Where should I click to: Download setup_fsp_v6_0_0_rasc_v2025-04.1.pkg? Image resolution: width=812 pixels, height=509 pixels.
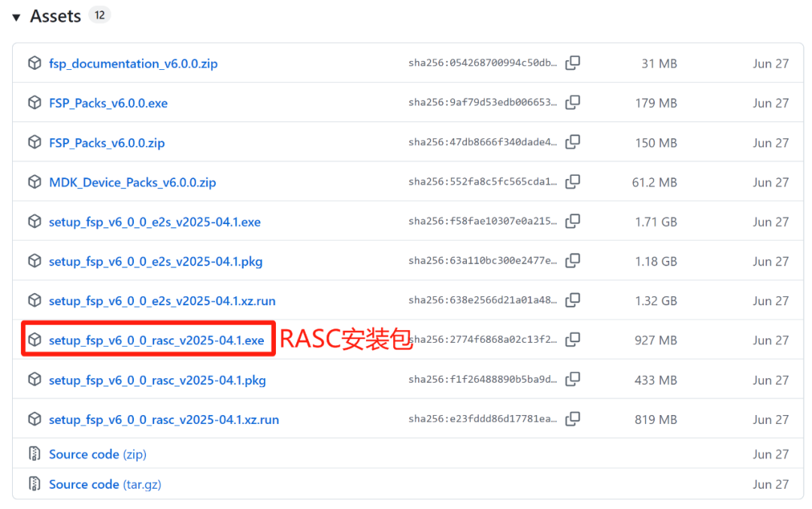[157, 380]
